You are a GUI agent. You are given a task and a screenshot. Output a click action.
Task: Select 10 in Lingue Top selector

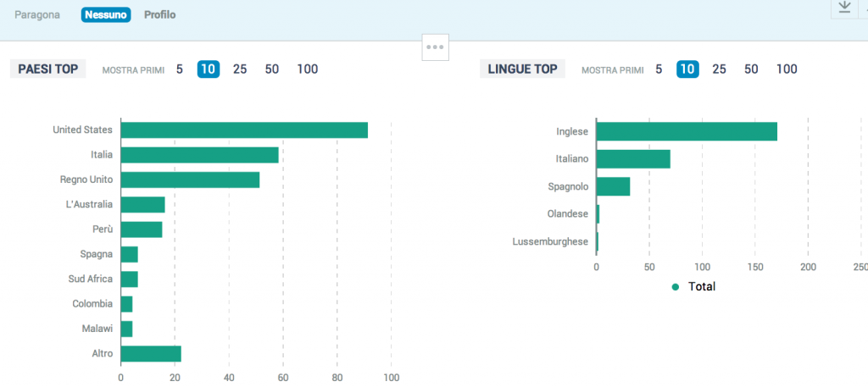pos(687,69)
